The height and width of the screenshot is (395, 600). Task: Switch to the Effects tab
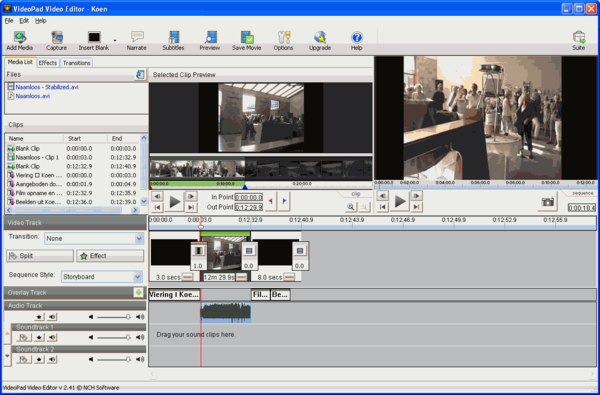(48, 63)
